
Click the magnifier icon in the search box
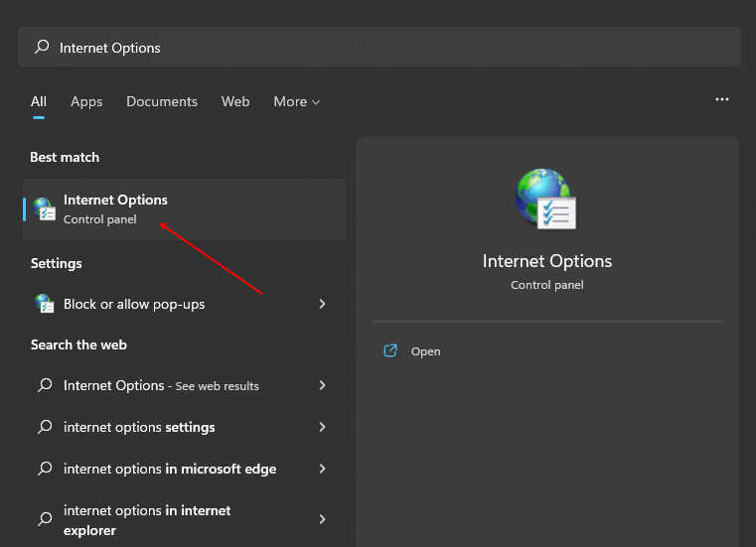tap(42, 48)
